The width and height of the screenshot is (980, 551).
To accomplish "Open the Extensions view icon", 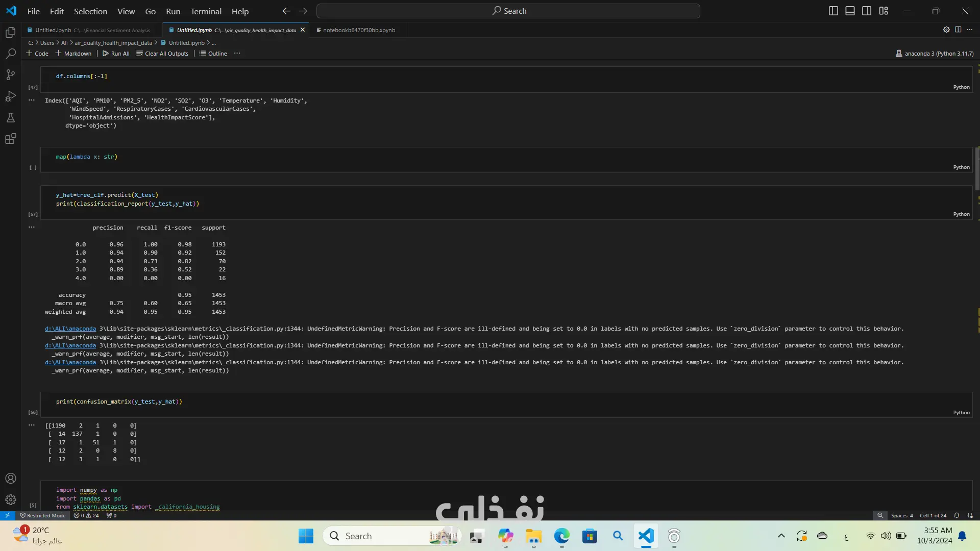I will pos(10,139).
